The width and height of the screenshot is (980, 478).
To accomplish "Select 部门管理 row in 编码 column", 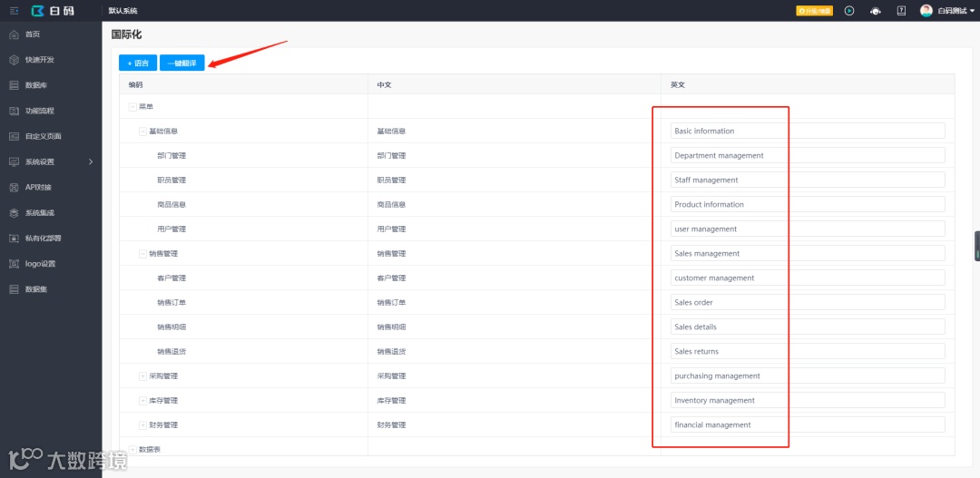I will click(x=171, y=156).
